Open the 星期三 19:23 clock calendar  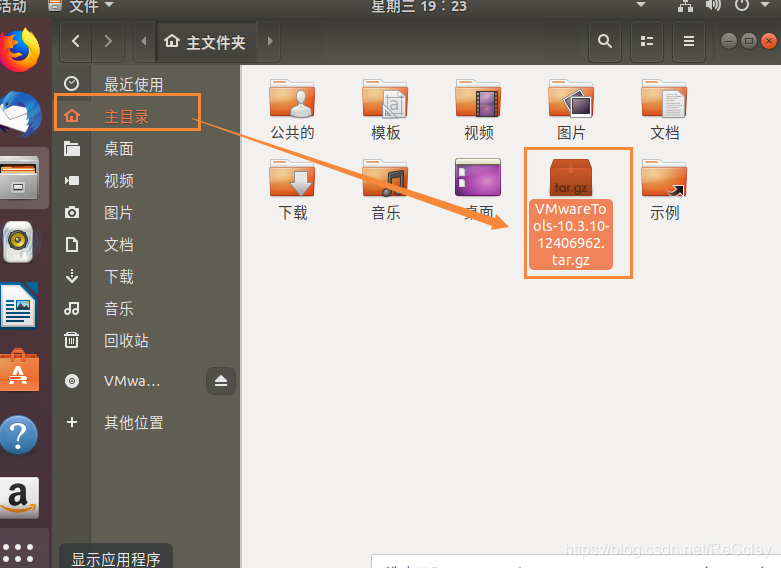point(418,6)
